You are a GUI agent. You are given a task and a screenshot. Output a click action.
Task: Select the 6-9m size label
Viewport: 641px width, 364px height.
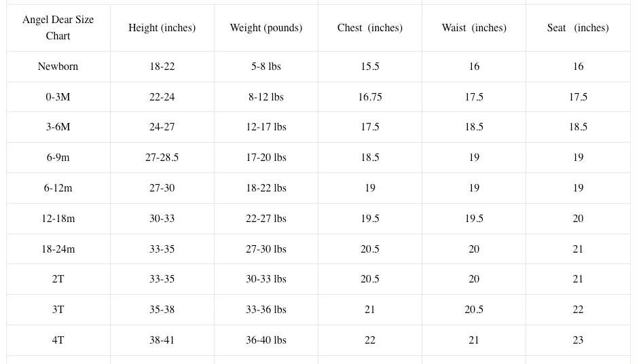coord(58,158)
